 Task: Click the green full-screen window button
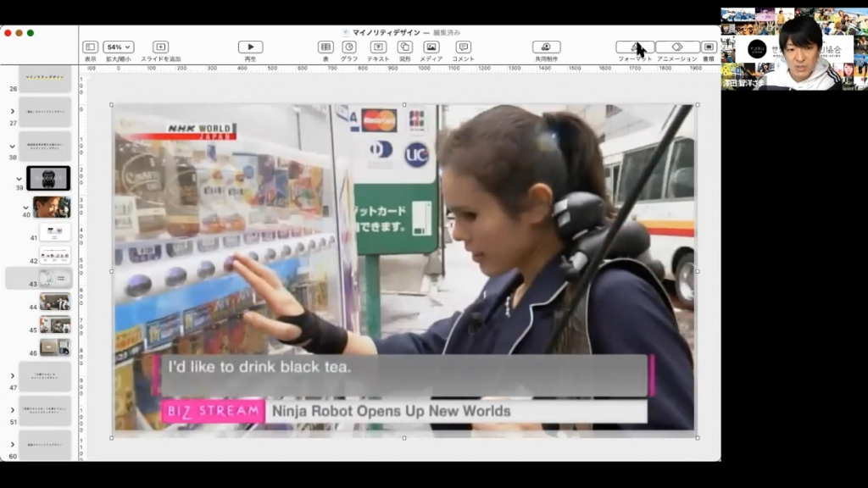click(31, 33)
